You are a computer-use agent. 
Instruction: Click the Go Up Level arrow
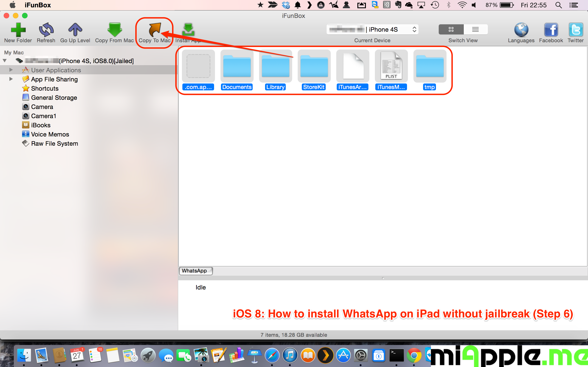tap(75, 30)
